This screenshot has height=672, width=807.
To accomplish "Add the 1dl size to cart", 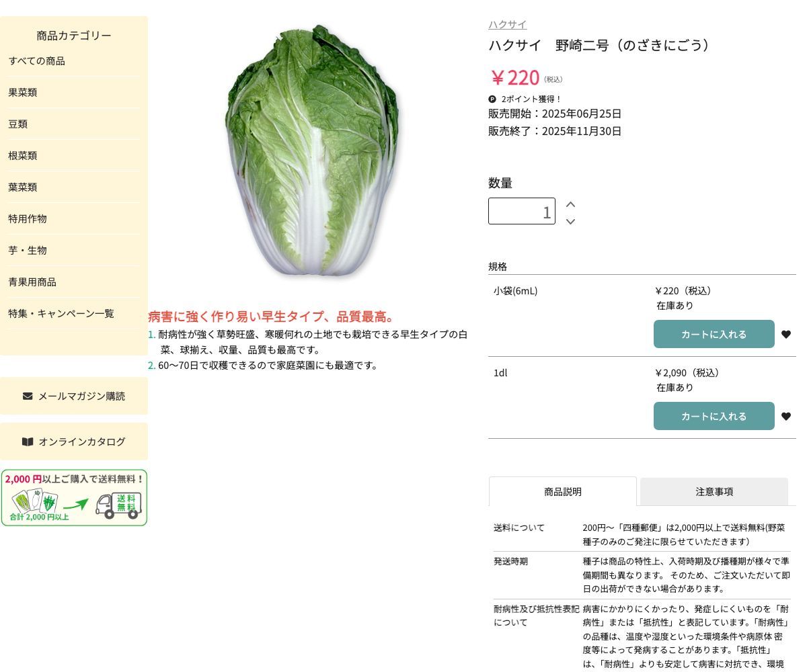I will point(714,417).
